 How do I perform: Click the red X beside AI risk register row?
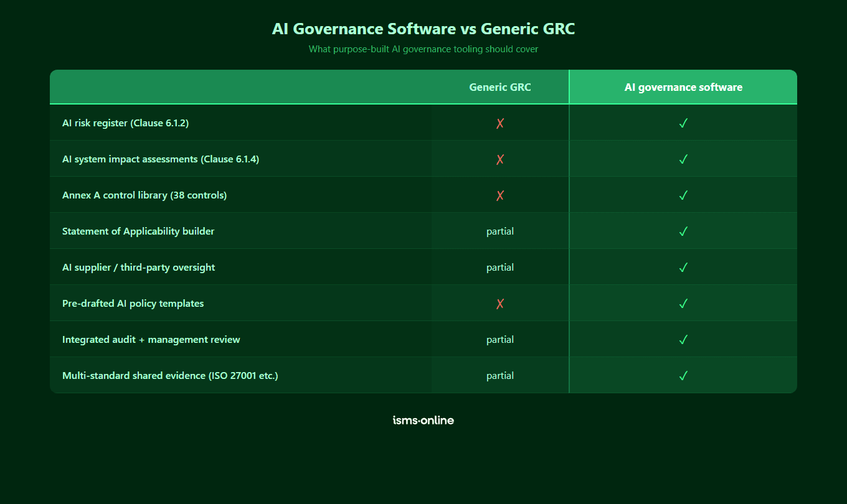tap(500, 123)
